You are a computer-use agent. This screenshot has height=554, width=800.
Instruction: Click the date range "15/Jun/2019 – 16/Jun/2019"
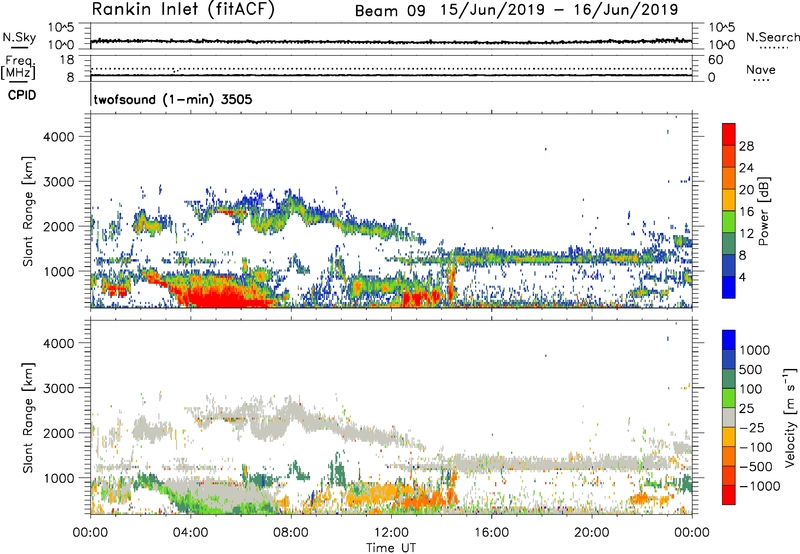[x=559, y=10]
